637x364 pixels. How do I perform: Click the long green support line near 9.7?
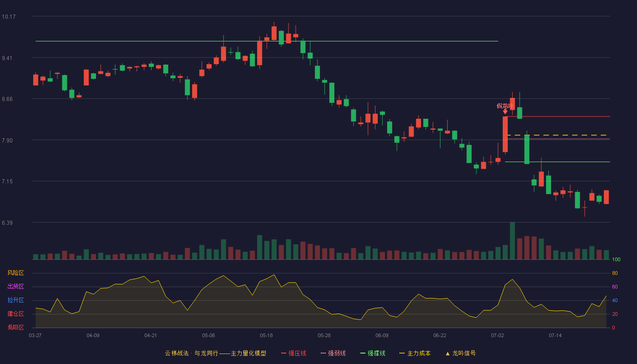[267, 41]
